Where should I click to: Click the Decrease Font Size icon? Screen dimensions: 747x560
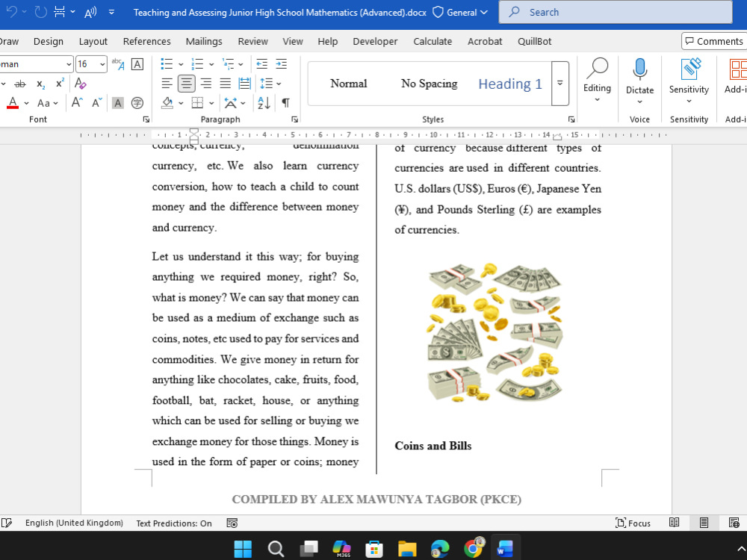pyautogui.click(x=96, y=103)
